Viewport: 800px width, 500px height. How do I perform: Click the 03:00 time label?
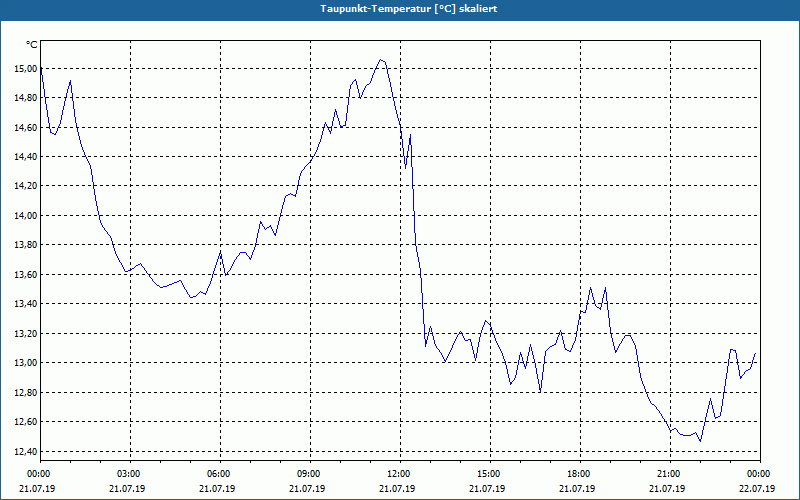coord(129,474)
